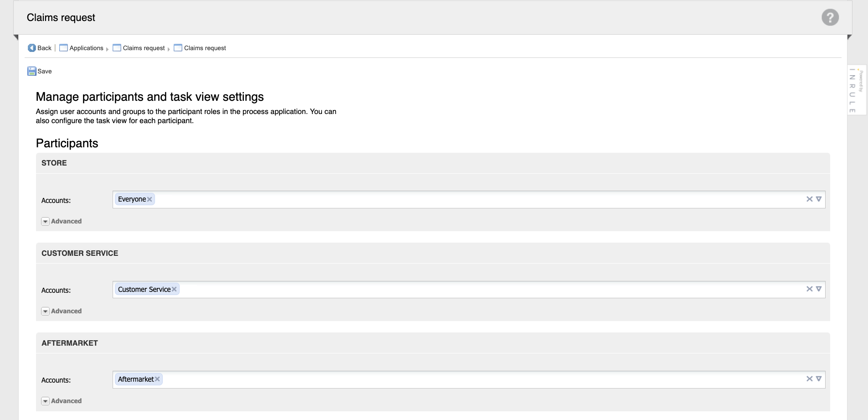The width and height of the screenshot is (868, 420).
Task: Open the Store accounts dropdown arrow
Action: [819, 199]
